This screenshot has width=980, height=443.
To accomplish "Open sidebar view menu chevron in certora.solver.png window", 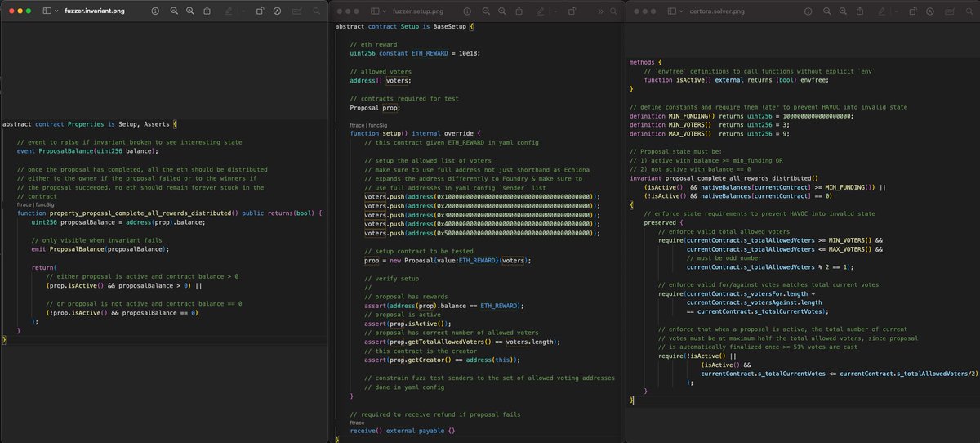I will (681, 11).
